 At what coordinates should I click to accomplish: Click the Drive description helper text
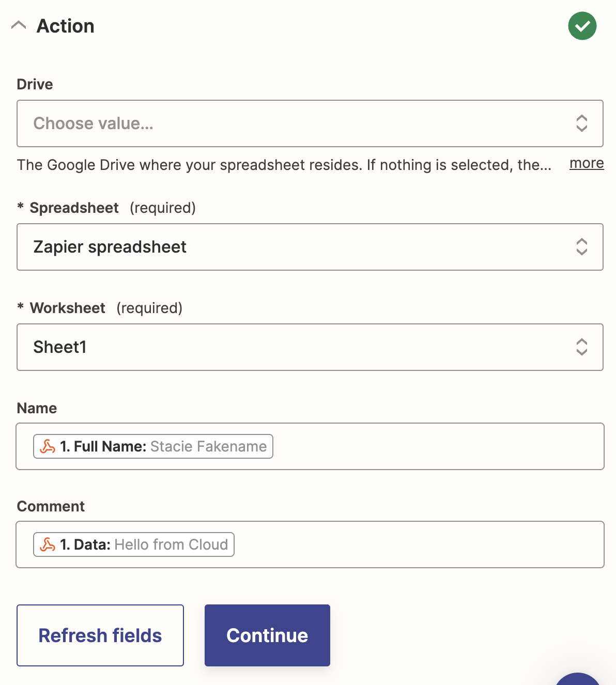click(284, 165)
